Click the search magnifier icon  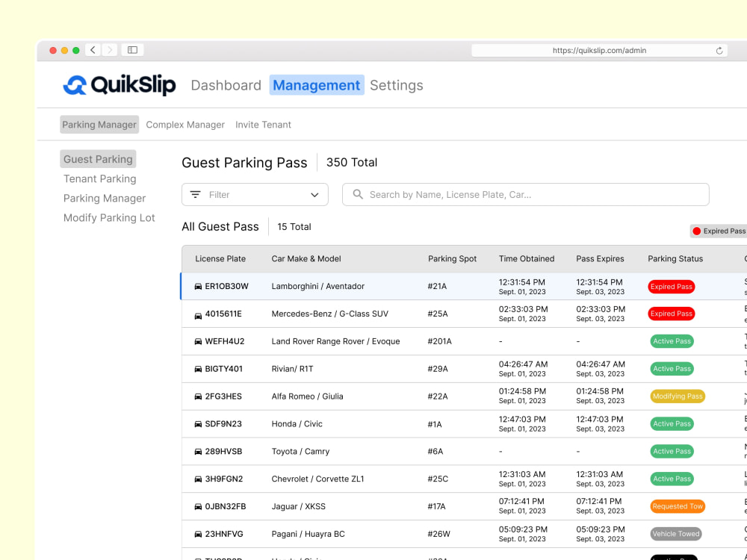tap(358, 194)
